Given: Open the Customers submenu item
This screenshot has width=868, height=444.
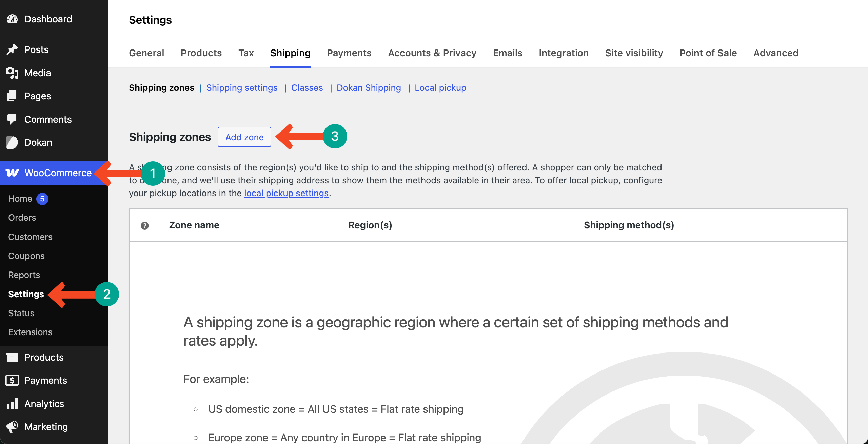Looking at the screenshot, I should click(x=30, y=237).
